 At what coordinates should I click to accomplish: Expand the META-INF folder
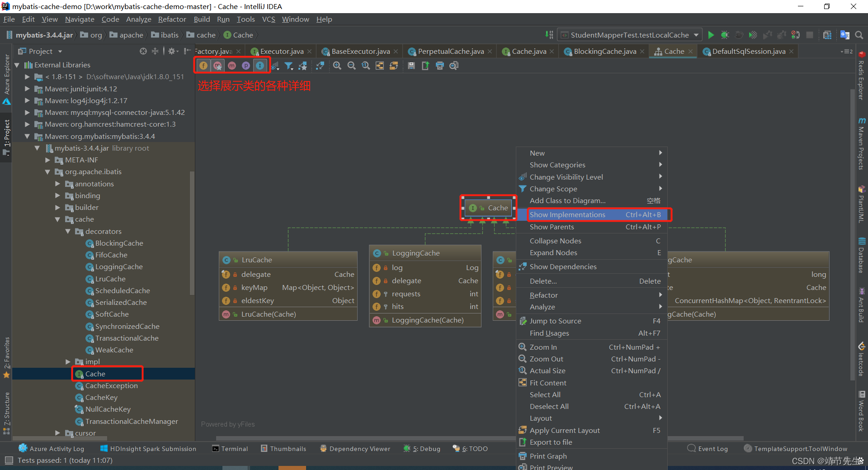pos(47,160)
